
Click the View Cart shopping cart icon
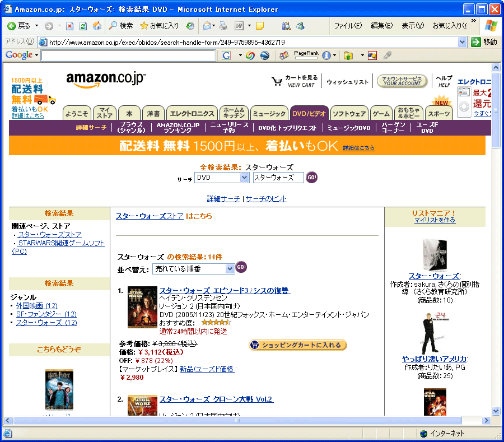pyautogui.click(x=277, y=81)
